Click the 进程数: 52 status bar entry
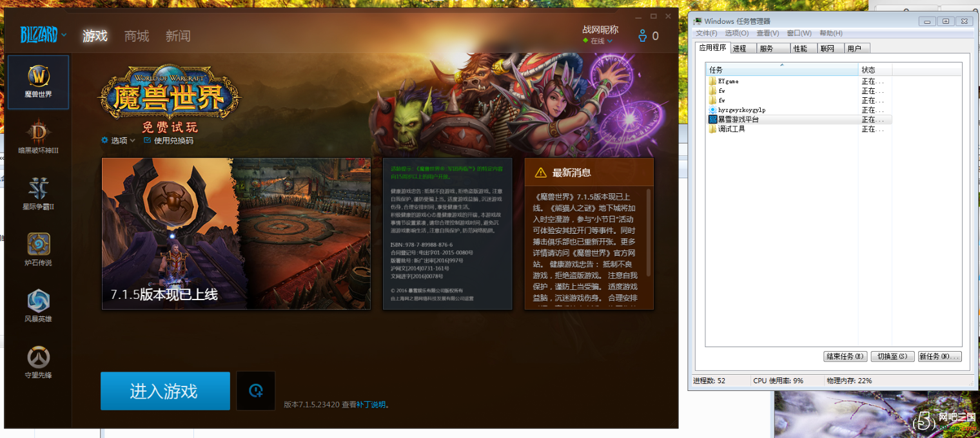This screenshot has width=980, height=438. [x=709, y=381]
